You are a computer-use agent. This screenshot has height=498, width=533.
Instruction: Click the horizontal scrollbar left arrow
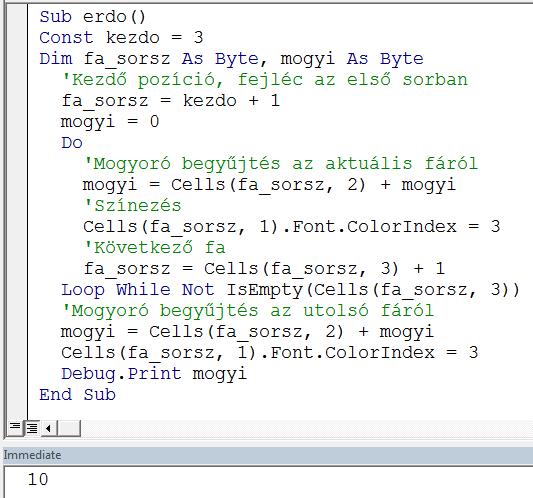click(49, 428)
